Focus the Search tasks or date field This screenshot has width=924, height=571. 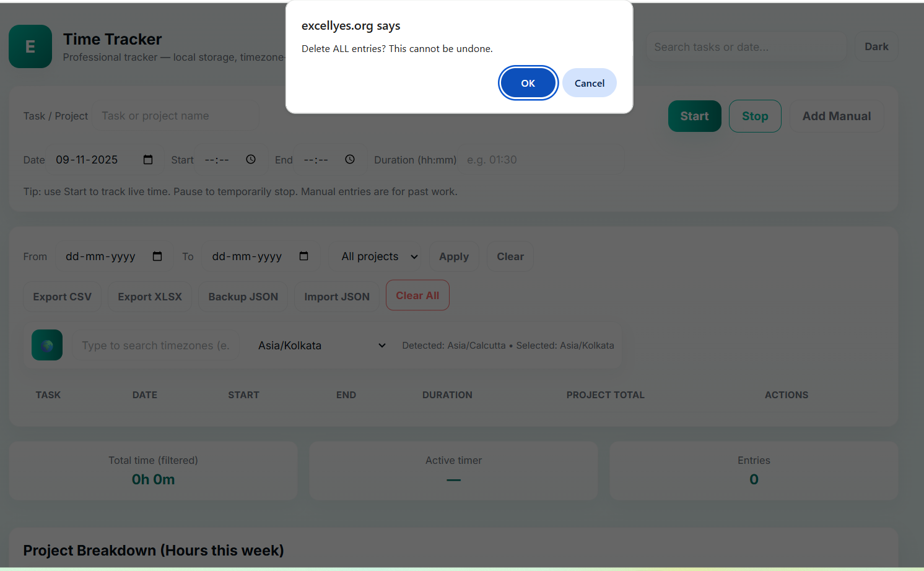[x=746, y=47]
